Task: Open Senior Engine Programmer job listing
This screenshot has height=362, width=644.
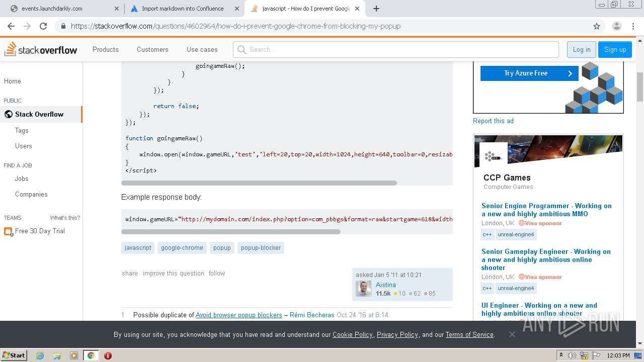Action: point(546,210)
